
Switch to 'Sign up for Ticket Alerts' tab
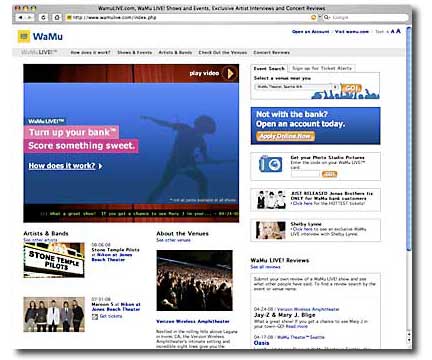322,68
